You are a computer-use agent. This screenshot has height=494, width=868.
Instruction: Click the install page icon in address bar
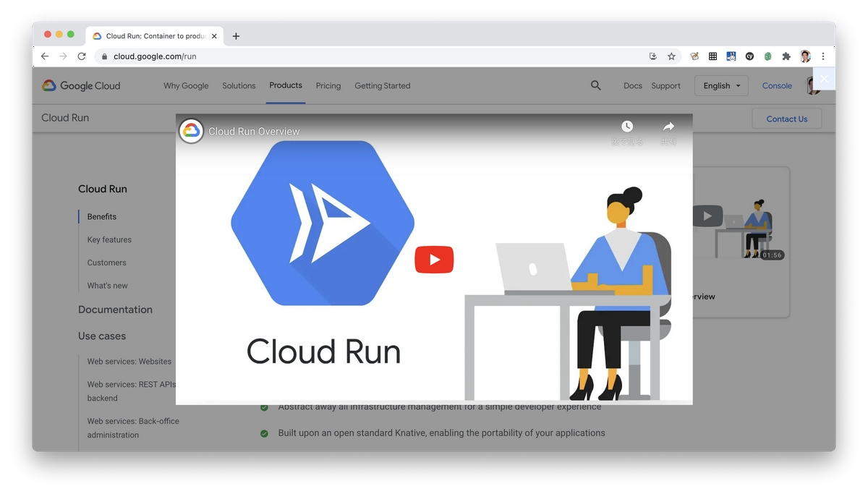pyautogui.click(x=653, y=56)
